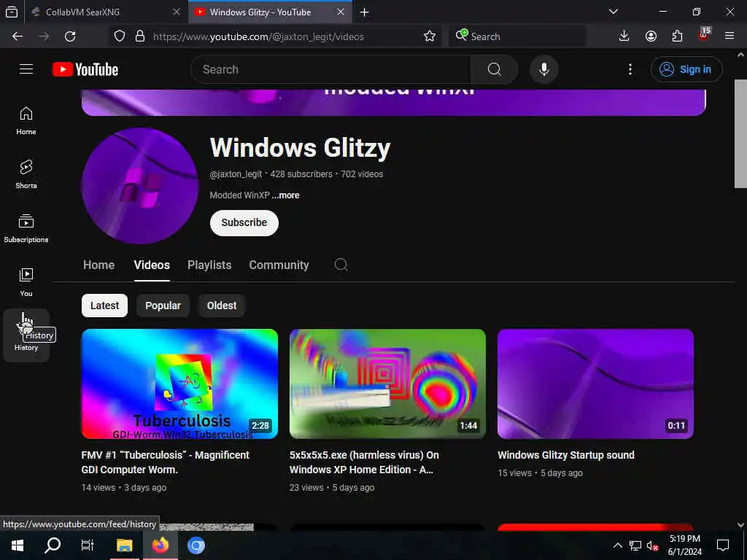747x560 pixels.
Task: Open YouTube settings three-dot menu
Action: pyautogui.click(x=630, y=69)
